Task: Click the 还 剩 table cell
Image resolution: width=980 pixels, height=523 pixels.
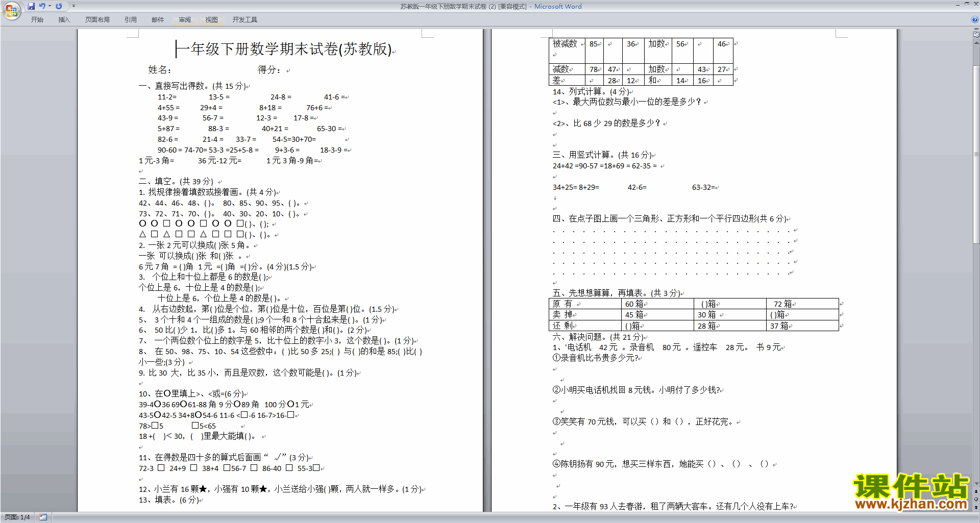Action: coord(585,326)
